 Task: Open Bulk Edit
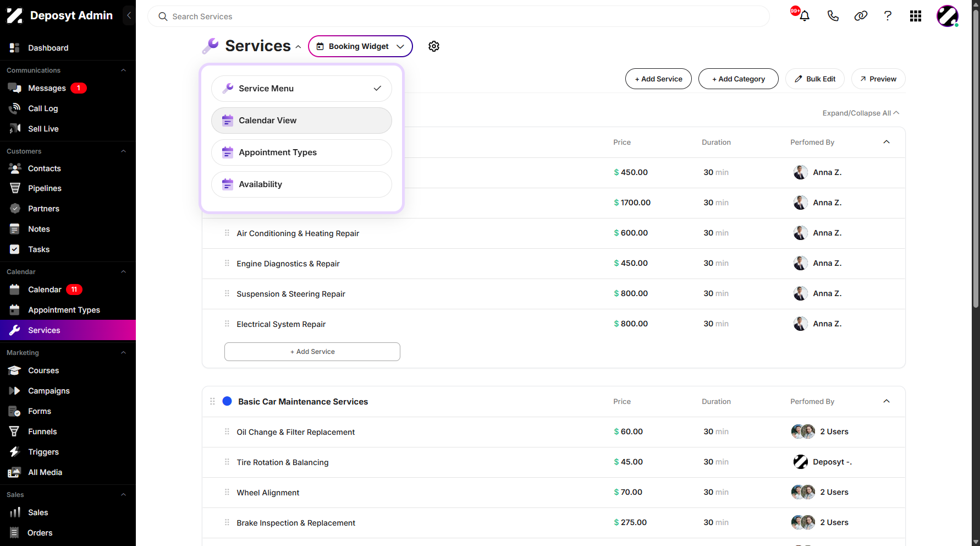[x=815, y=79]
